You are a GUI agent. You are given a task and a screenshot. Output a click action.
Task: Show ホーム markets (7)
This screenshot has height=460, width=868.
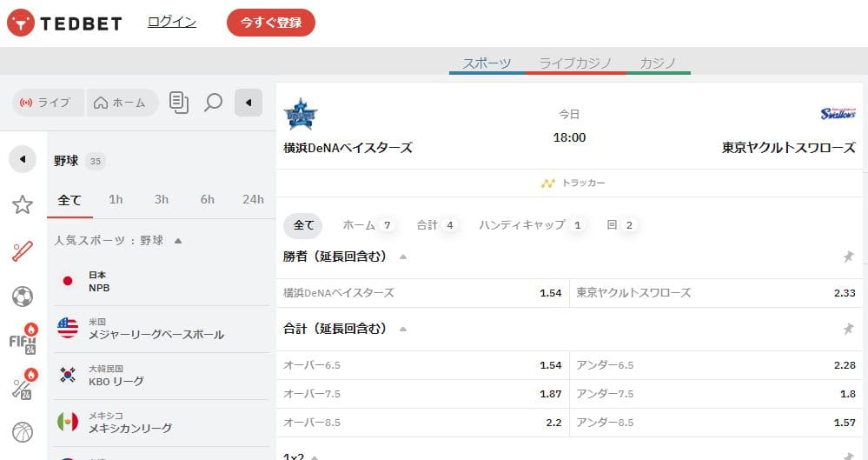coord(368,225)
